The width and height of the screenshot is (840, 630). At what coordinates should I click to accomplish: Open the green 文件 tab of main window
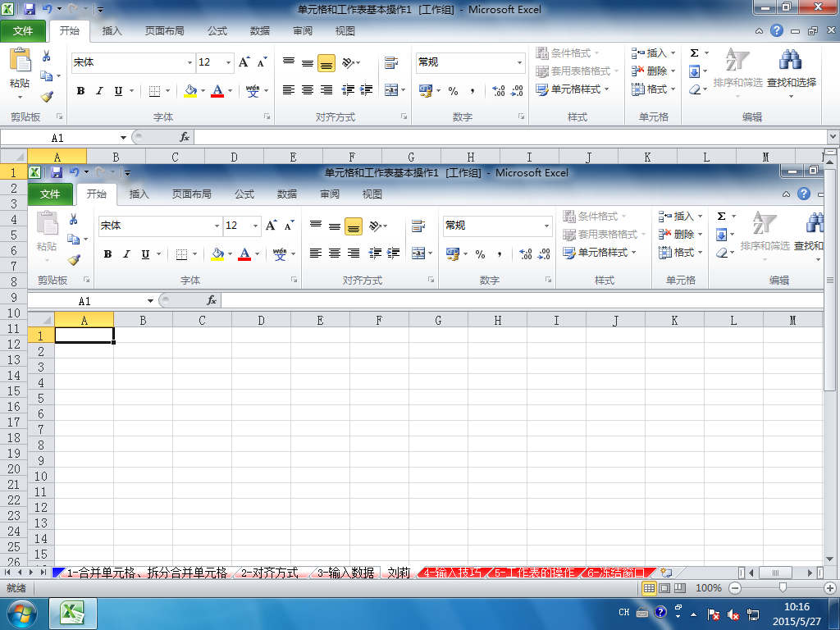click(x=22, y=31)
